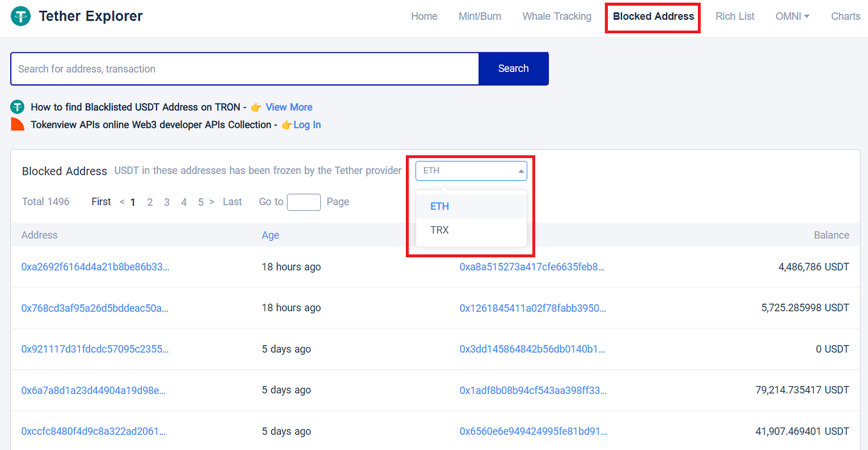The width and height of the screenshot is (868, 450).
Task: Click the Log In link
Action: click(x=308, y=125)
